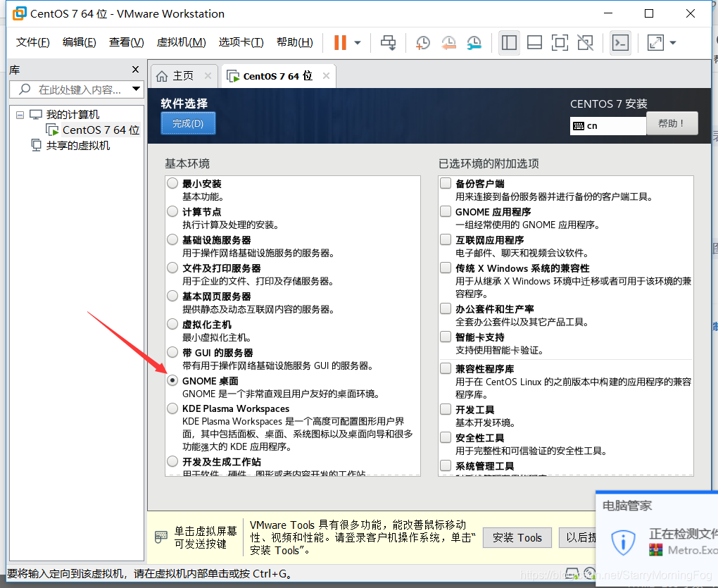Click the home icon on 主页 tab
Viewport: 718px width, 588px height.
point(162,76)
